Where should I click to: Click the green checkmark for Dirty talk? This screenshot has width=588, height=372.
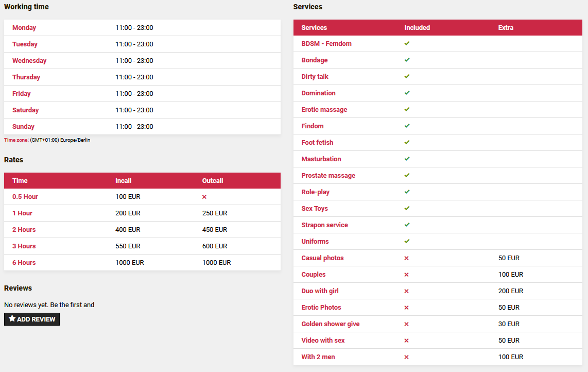pos(407,76)
